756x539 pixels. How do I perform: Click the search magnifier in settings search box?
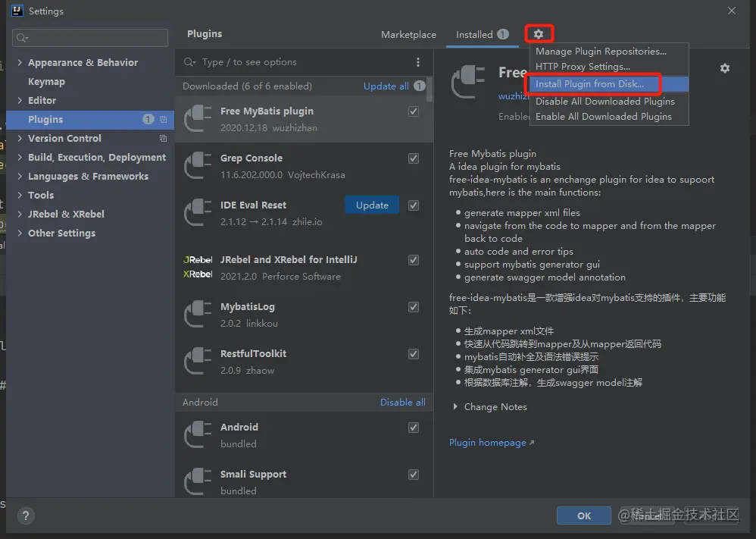click(x=22, y=38)
